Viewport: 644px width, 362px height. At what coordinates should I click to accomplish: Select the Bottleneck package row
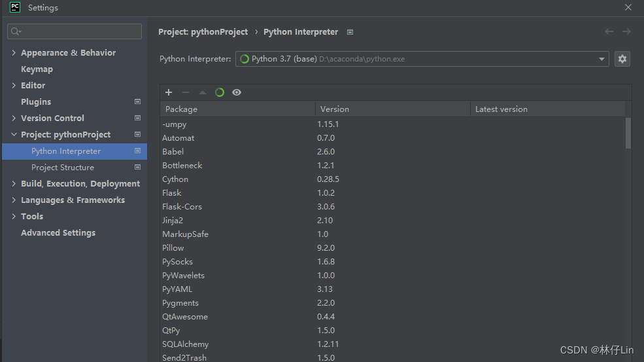pyautogui.click(x=393, y=166)
